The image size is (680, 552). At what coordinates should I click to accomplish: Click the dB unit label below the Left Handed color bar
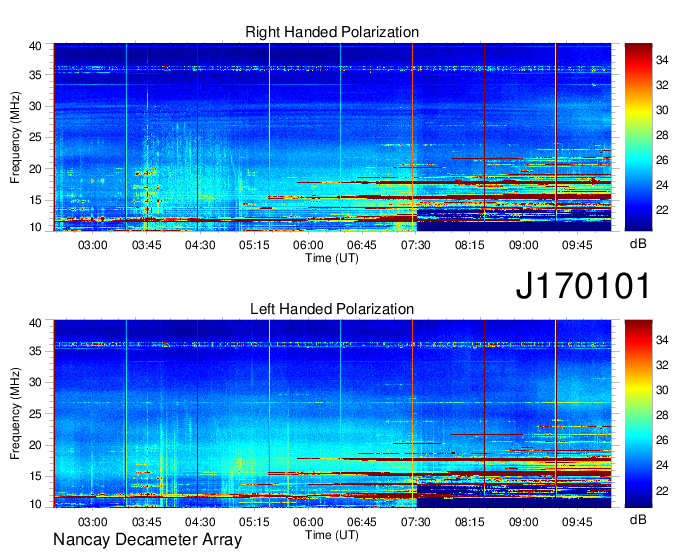[638, 519]
